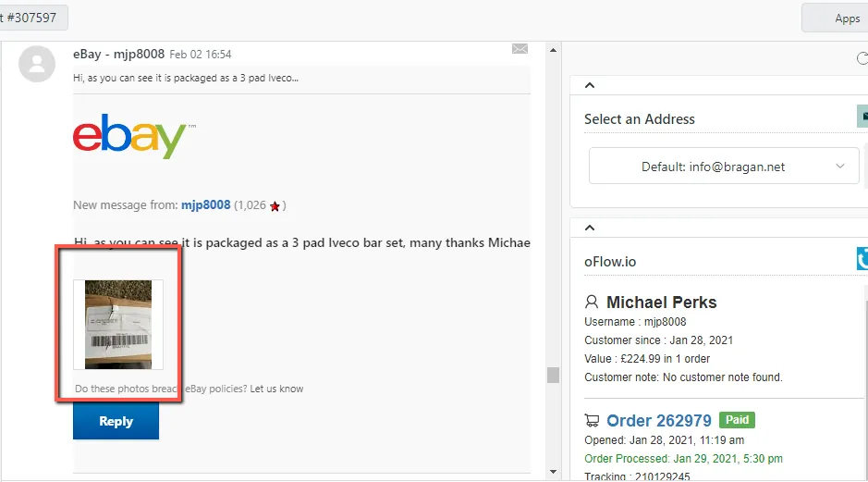
Task: Click the refresh icon in the sidebar
Action: [x=862, y=58]
